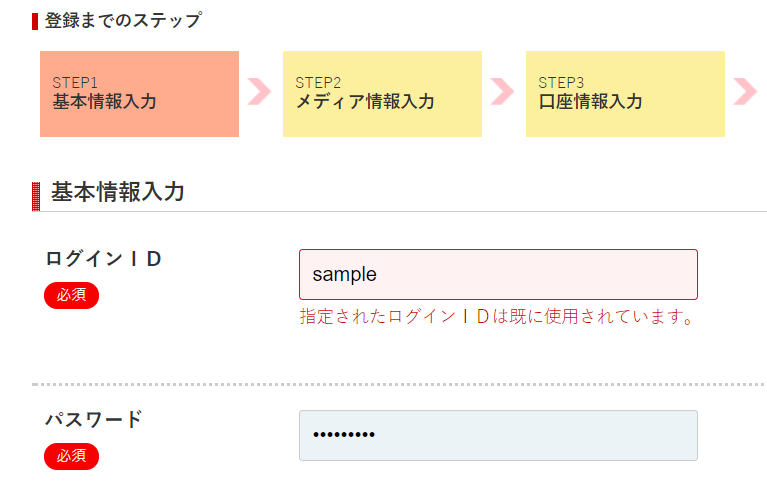This screenshot has height=486, width=767.
Task: Click the dotted divider above パスワード
Action: (x=399, y=384)
